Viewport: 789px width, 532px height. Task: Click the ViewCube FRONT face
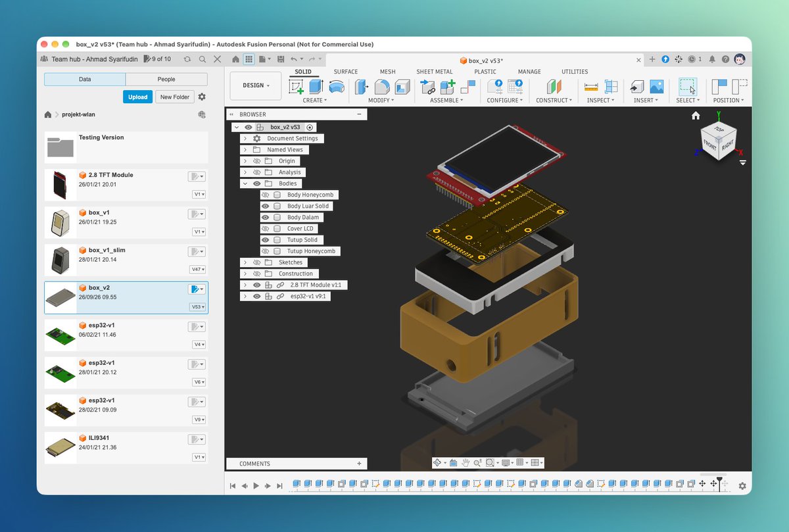[x=709, y=145]
